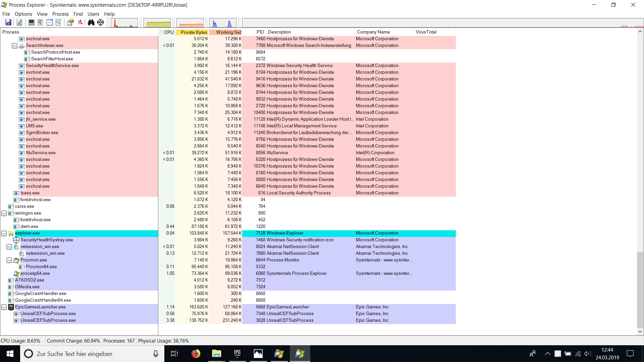Select the procexp64.exe process row
Image resolution: width=644 pixels, height=362 pixels.
click(35, 274)
